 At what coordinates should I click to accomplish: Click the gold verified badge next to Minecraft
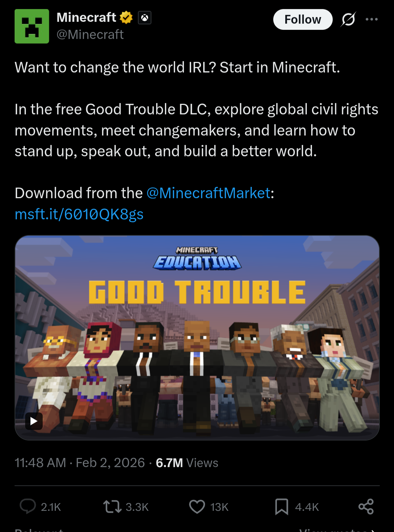126,17
